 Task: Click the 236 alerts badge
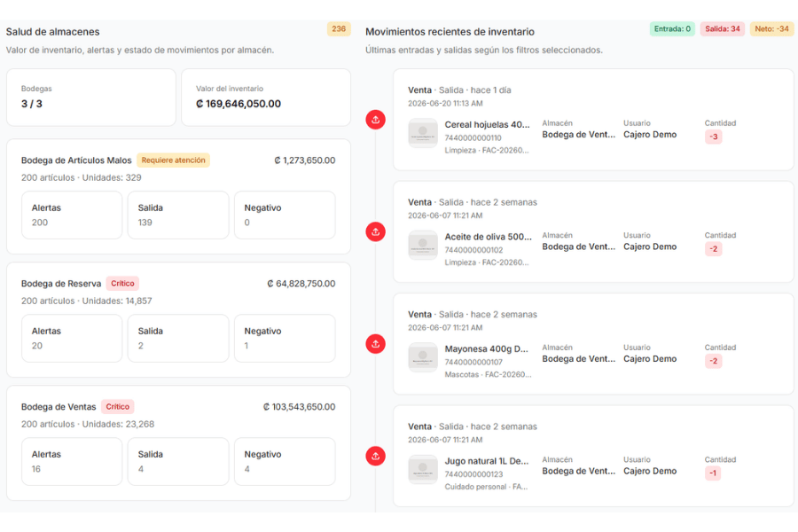coord(339,29)
